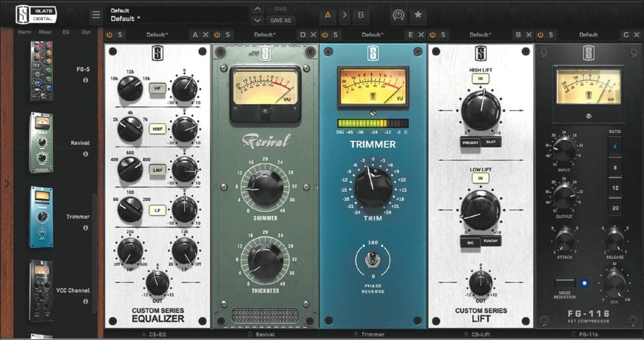Enable the LF band button on equalizer

point(157,211)
